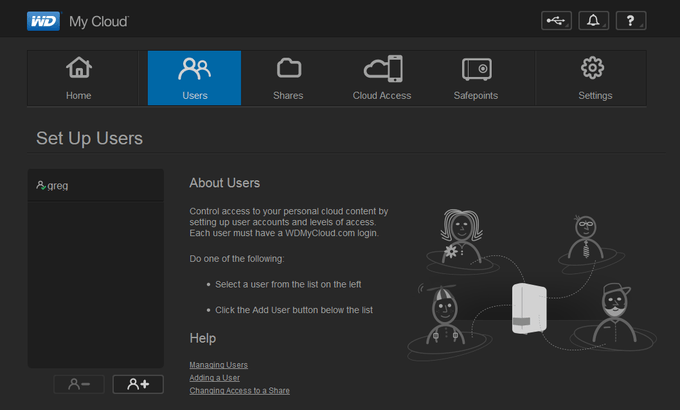Click the My Cloud device illustration

coord(529,308)
